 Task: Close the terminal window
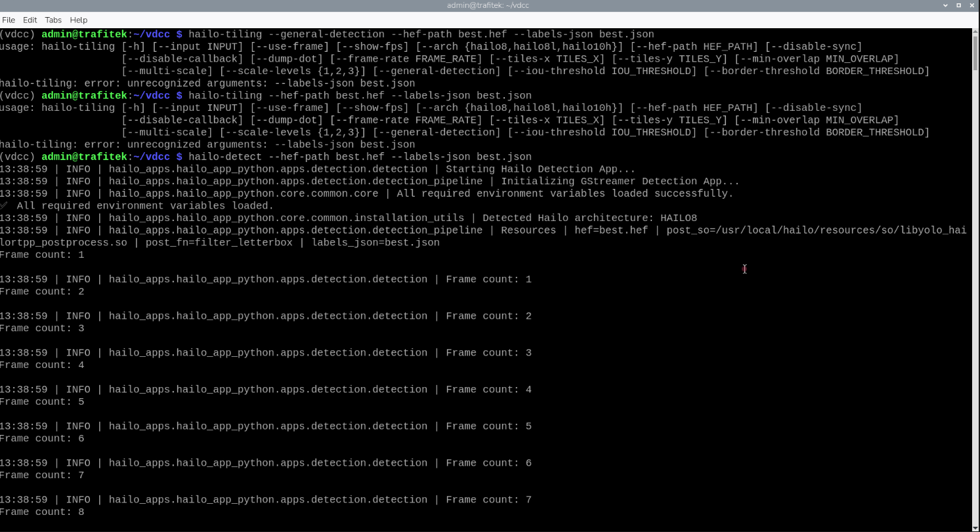click(x=971, y=5)
